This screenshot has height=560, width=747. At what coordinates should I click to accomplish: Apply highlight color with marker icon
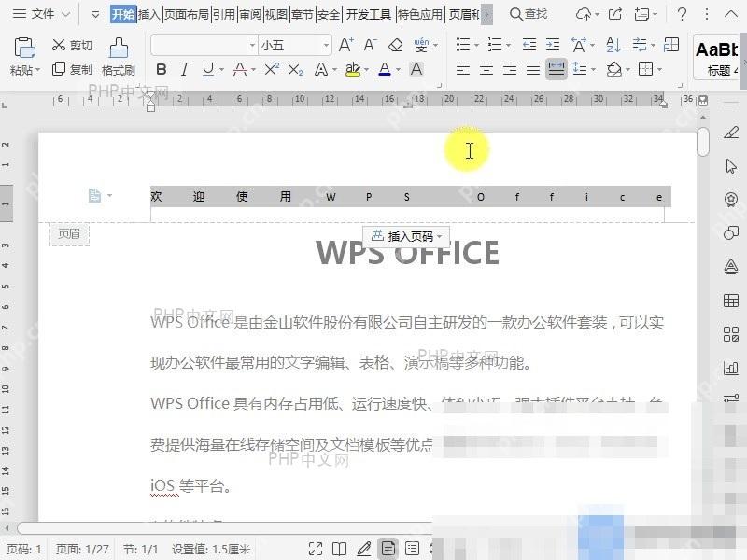point(353,69)
